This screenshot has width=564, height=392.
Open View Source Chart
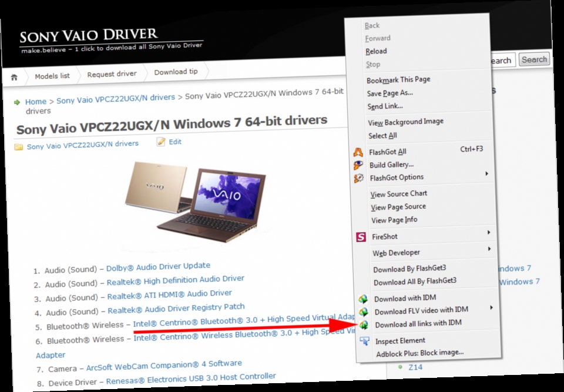398,194
